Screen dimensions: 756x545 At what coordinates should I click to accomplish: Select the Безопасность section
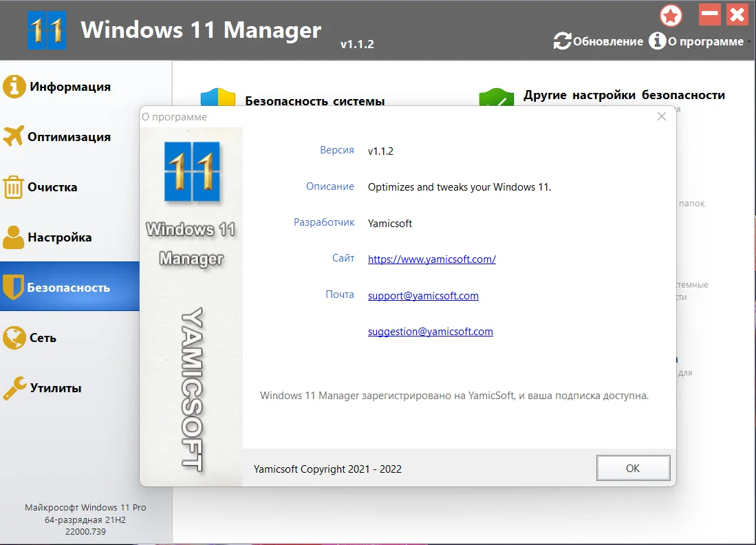point(70,286)
